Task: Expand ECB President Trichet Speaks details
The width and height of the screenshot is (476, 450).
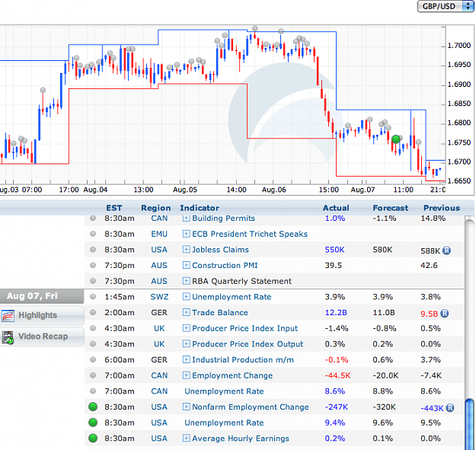Action: pyautogui.click(x=186, y=234)
